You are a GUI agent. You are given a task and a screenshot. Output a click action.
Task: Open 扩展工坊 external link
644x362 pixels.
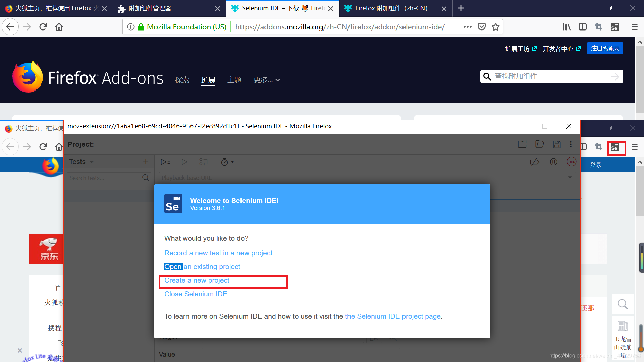coord(521,49)
